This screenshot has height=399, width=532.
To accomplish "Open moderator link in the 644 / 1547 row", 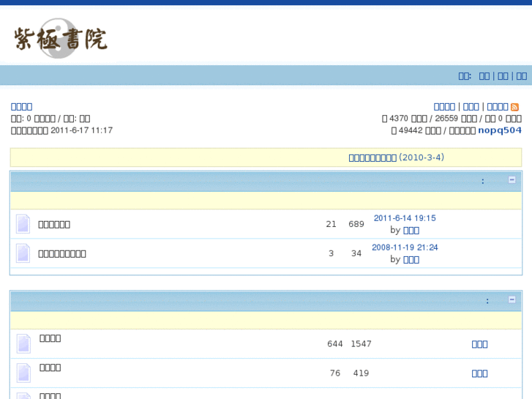I will [480, 344].
